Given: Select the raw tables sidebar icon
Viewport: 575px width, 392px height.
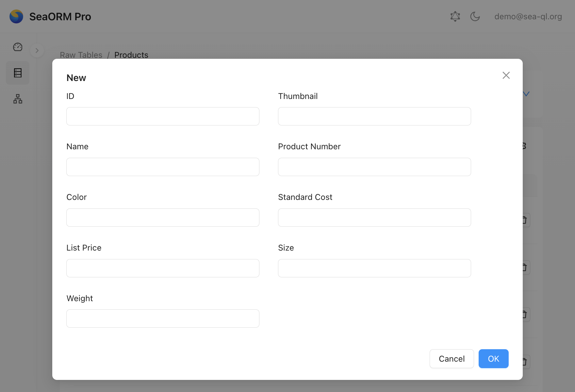Looking at the screenshot, I should coord(18,73).
